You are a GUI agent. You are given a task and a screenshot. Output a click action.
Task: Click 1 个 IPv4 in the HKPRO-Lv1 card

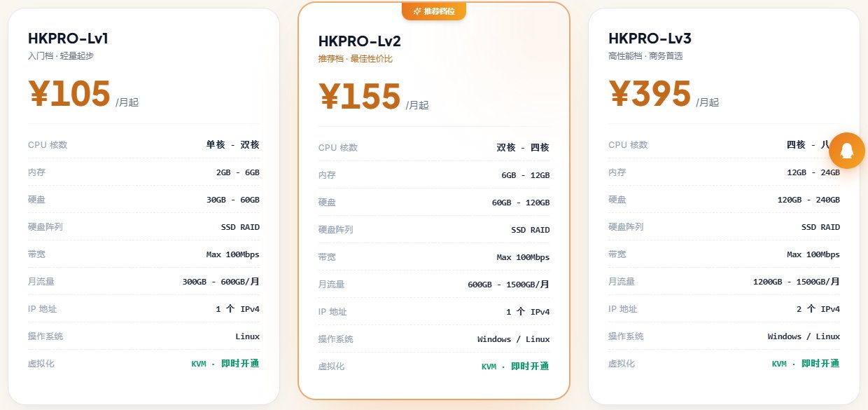coord(238,309)
